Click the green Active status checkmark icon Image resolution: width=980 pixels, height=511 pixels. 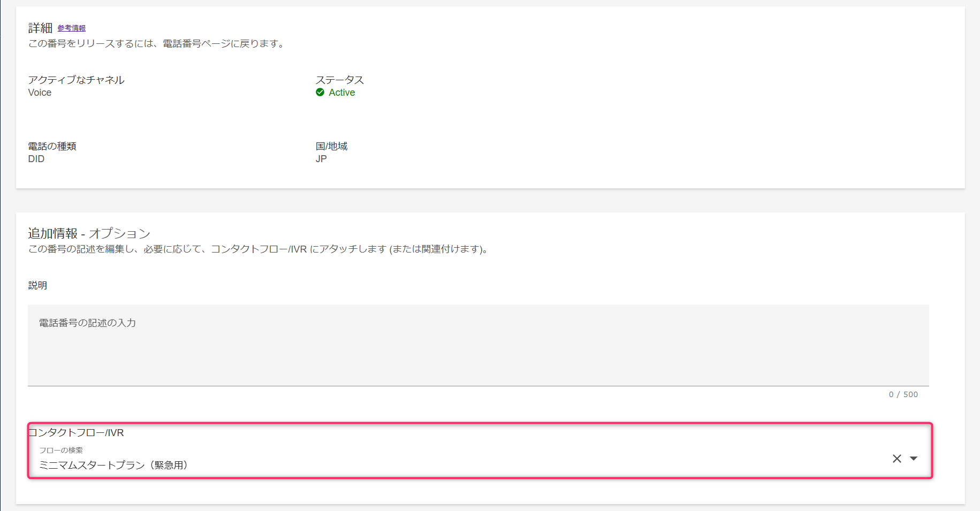(320, 93)
